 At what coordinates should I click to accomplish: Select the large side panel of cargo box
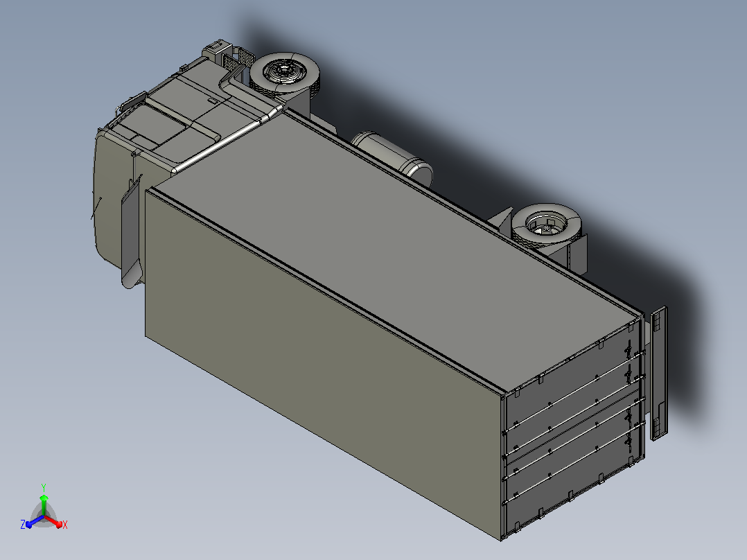(x=324, y=365)
